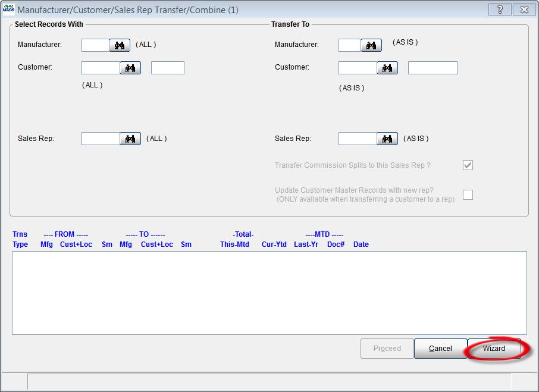This screenshot has width=539, height=392.
Task: Launch the Wizard button
Action: click(494, 349)
